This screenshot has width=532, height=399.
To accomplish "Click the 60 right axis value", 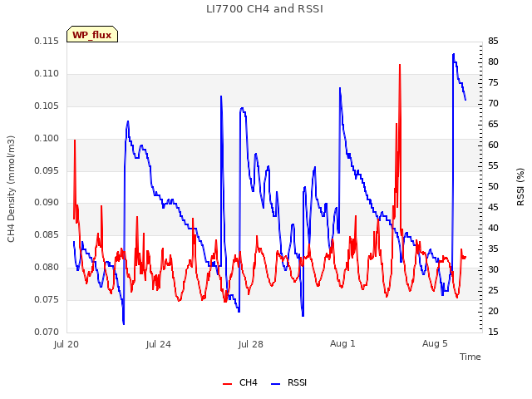I will pos(493,145).
